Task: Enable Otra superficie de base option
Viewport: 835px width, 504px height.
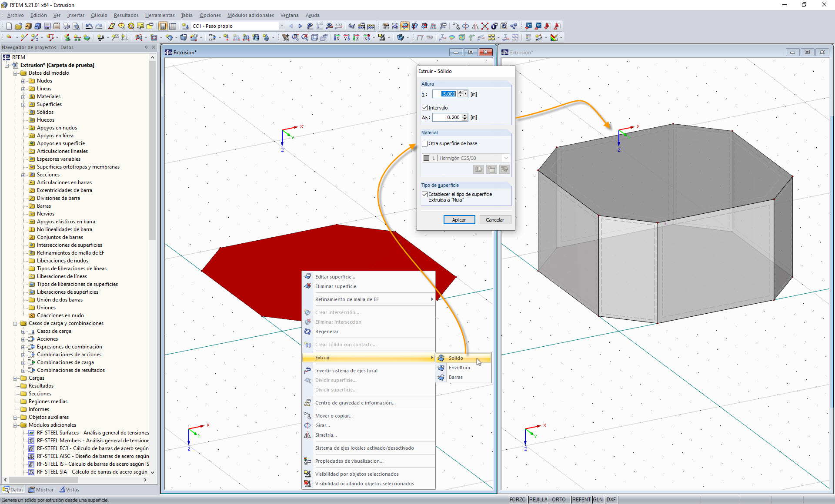Action: click(425, 143)
